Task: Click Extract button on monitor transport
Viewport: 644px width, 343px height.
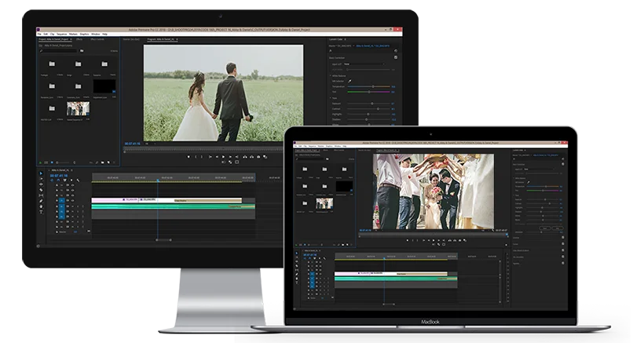Action: [x=252, y=157]
